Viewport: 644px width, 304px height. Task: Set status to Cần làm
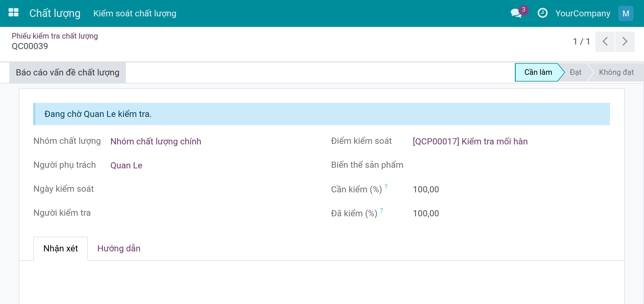click(x=538, y=72)
